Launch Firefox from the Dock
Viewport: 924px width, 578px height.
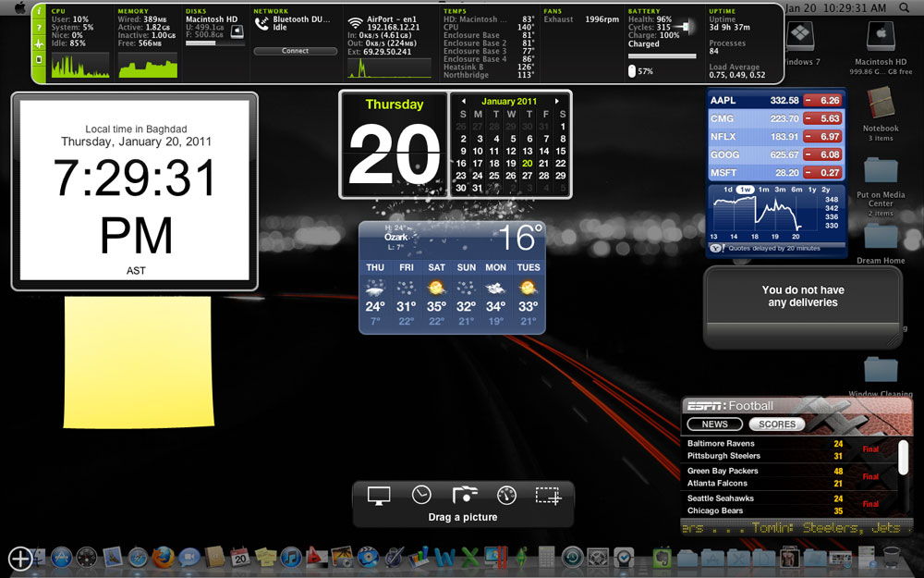pos(164,557)
